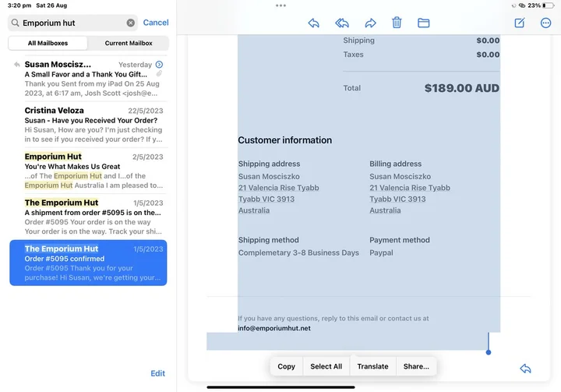Choose Share... from the selection menu
This screenshot has width=561, height=392.
click(x=416, y=366)
